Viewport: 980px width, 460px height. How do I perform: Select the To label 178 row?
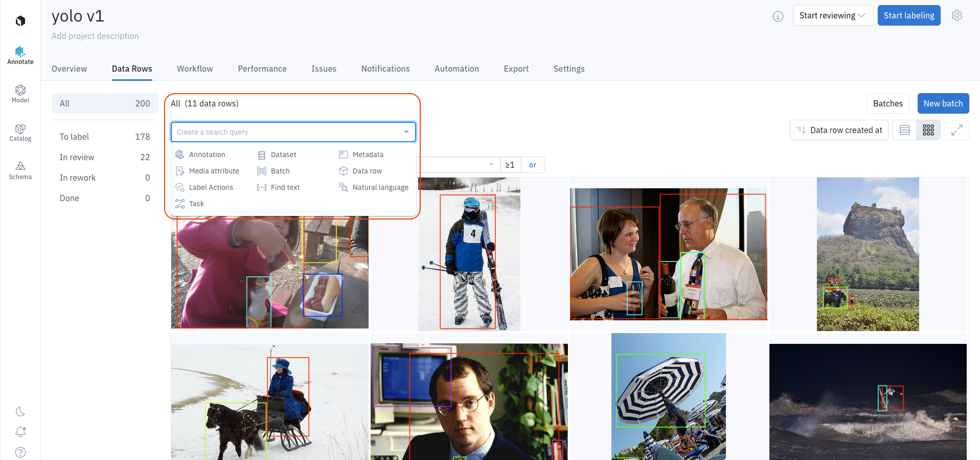105,137
